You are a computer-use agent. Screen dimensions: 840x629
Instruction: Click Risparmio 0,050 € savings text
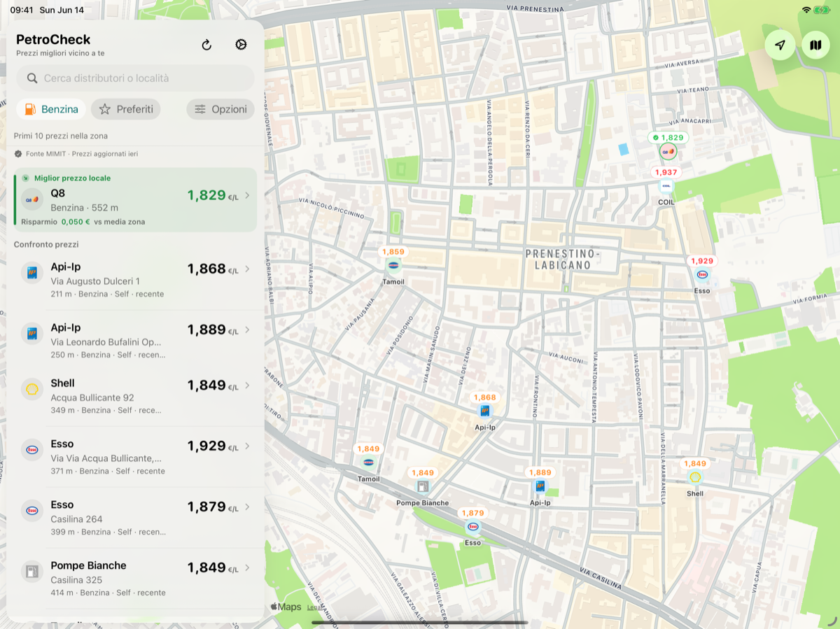pos(83,222)
